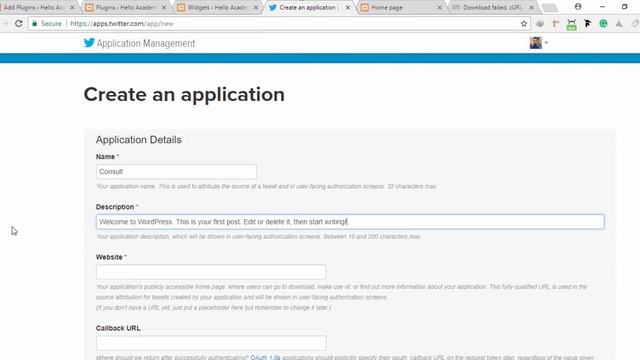The image size is (640, 360).
Task: Click the Website input field
Action: point(211,272)
